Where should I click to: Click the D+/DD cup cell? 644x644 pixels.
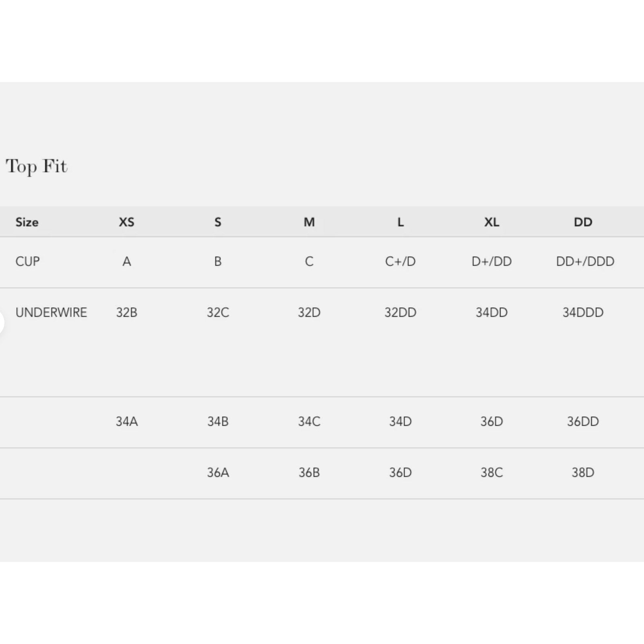(491, 262)
